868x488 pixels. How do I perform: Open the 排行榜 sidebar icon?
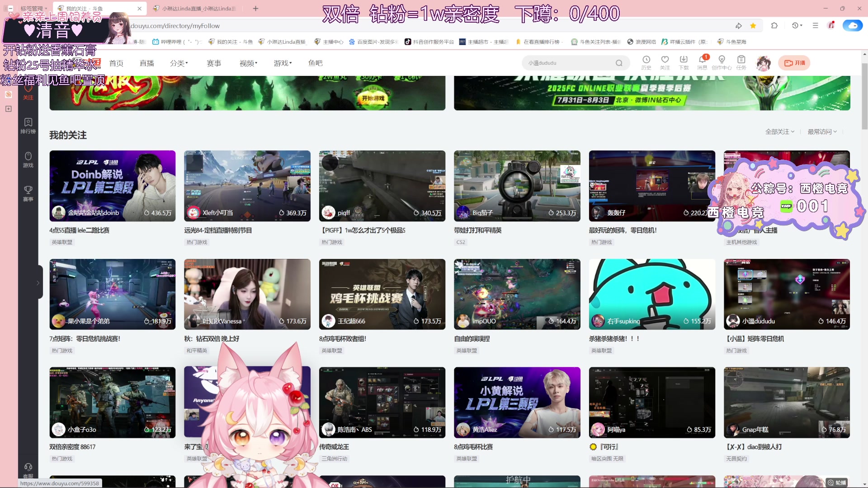pyautogui.click(x=28, y=126)
